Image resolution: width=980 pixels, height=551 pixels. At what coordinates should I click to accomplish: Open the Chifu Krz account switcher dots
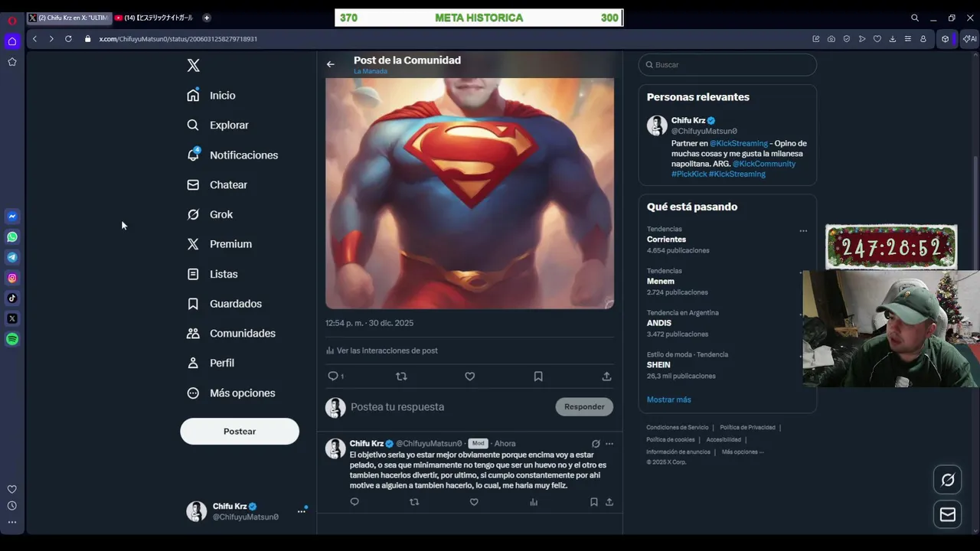point(302,511)
